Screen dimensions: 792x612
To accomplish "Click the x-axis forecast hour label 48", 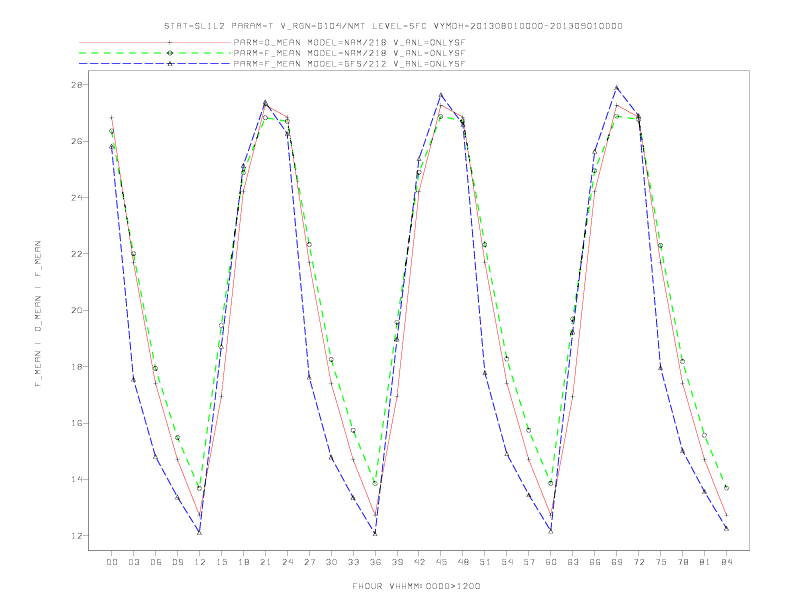I will pyautogui.click(x=463, y=562).
